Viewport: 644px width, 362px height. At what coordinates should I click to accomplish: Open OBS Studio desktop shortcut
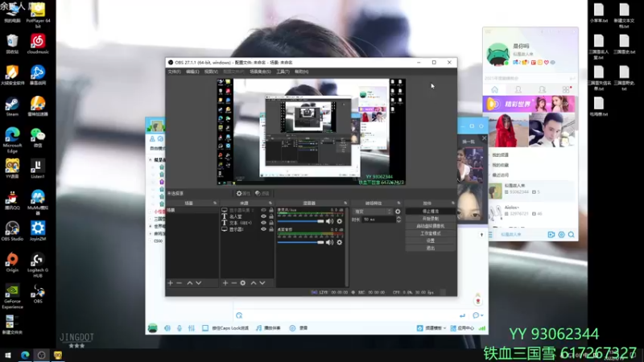coord(12,231)
